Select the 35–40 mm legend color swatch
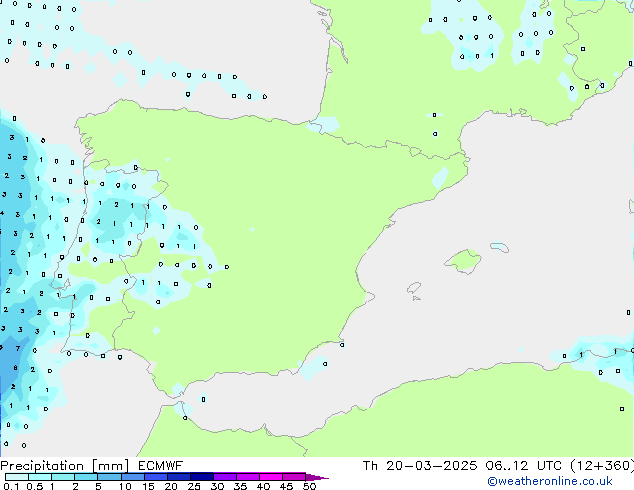The height and width of the screenshot is (490, 634). pyautogui.click(x=247, y=477)
